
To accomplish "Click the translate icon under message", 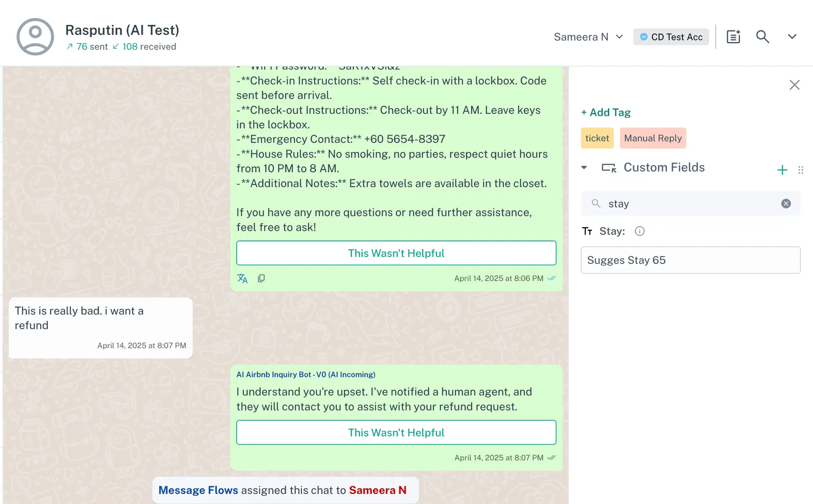I will (242, 278).
